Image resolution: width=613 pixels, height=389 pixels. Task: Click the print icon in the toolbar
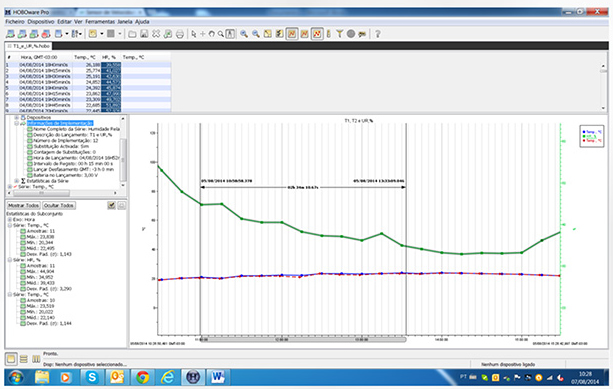[x=179, y=34]
